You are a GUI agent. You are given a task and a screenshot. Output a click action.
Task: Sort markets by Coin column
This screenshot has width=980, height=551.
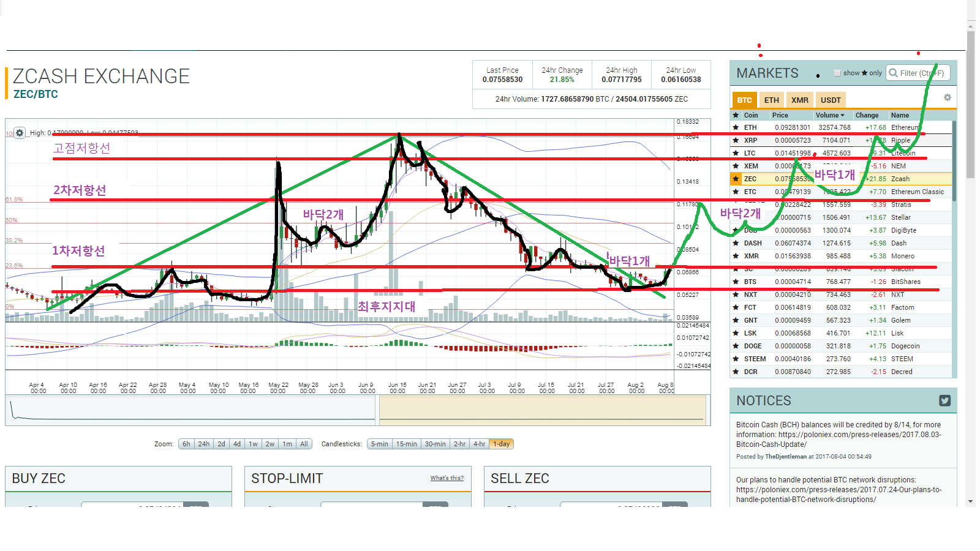tap(751, 115)
